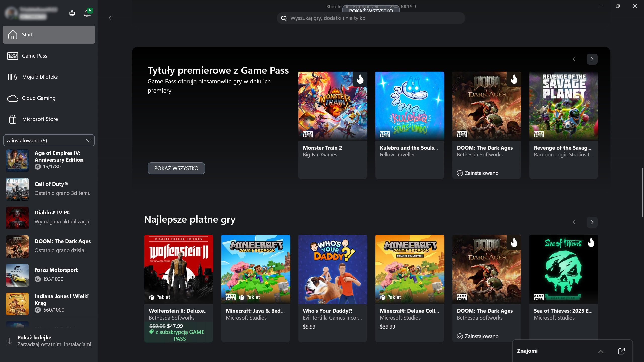
Task: Open Indiana Jones i Wielki Krąg entry
Action: point(49,304)
